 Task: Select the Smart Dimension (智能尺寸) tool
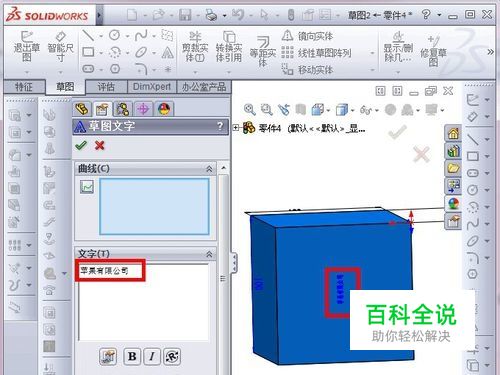pyautogui.click(x=60, y=47)
